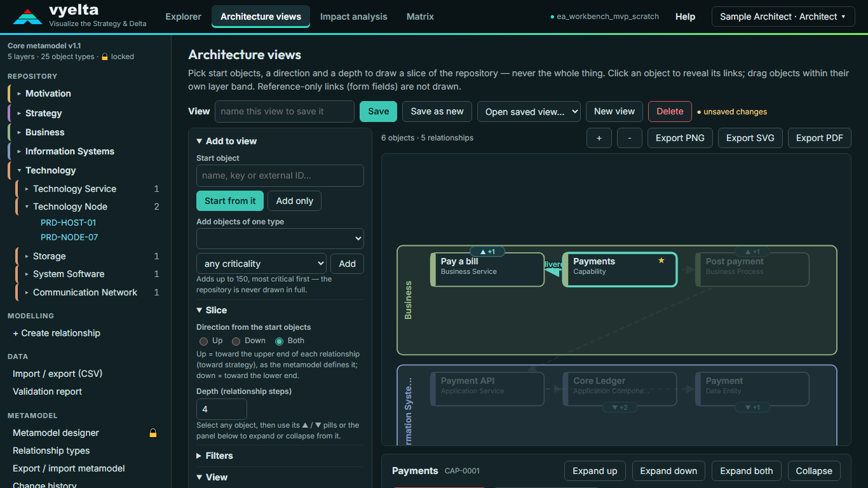The width and height of the screenshot is (868, 488).
Task: Expand Technology Service in tree
Action: [27, 189]
